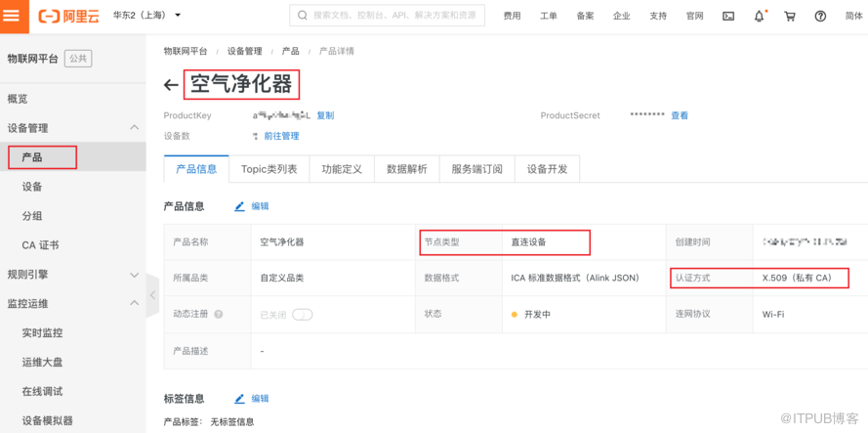Open the shopping cart icon

click(x=790, y=17)
